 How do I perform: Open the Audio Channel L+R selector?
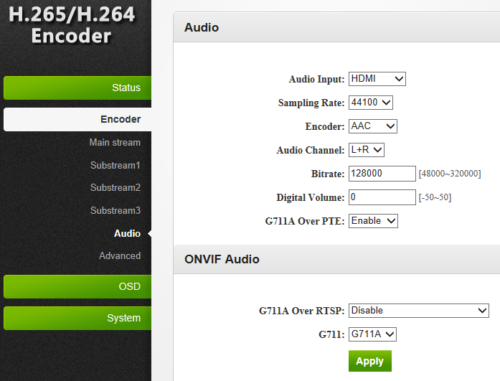pos(366,150)
